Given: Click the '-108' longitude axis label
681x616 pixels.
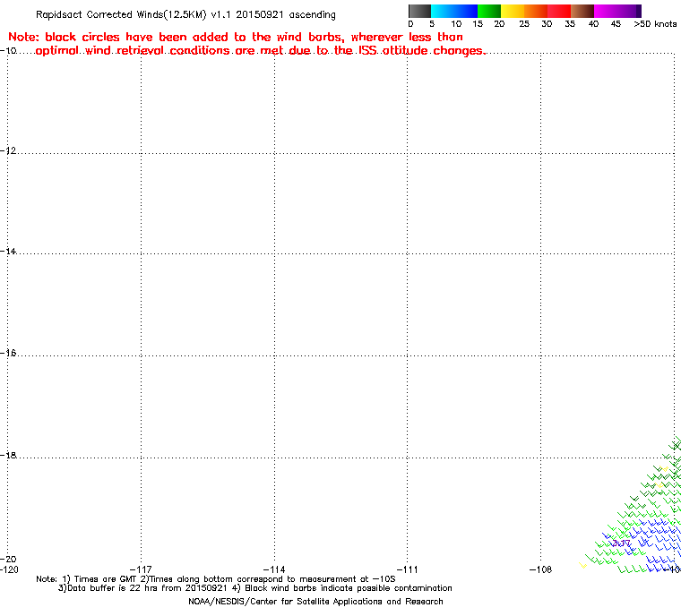Looking at the screenshot, I should tap(540, 569).
